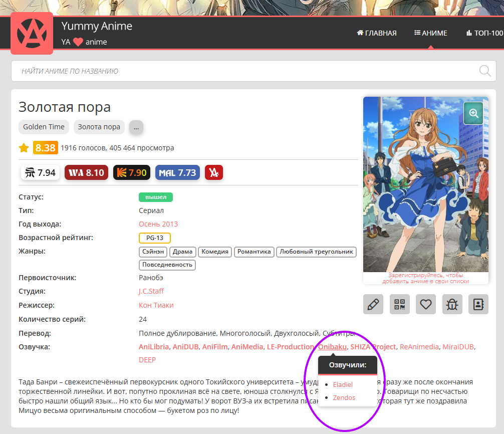Show the QR code icon
Image resolution: width=504 pixels, height=434 pixels.
pos(399,304)
